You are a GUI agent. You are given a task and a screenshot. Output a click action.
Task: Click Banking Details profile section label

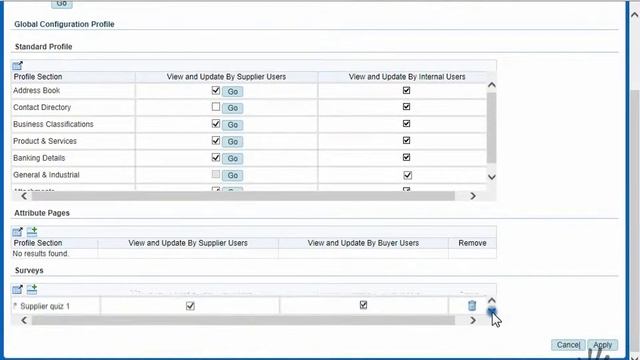tap(39, 158)
